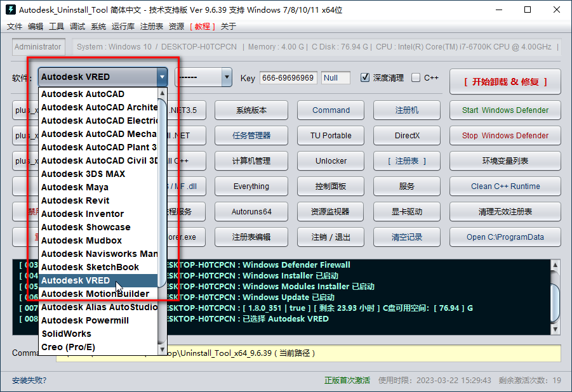Open the 资源 menu
This screenshot has width=572, height=392.
click(x=176, y=26)
